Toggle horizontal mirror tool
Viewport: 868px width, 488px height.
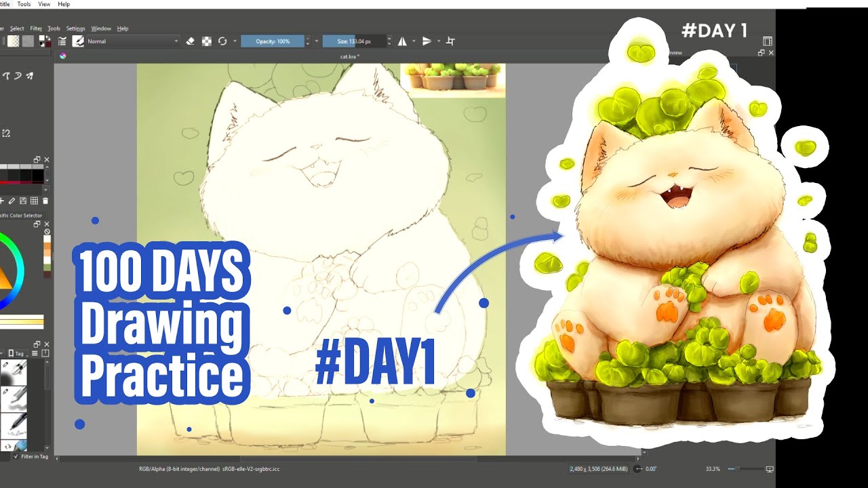coord(402,41)
